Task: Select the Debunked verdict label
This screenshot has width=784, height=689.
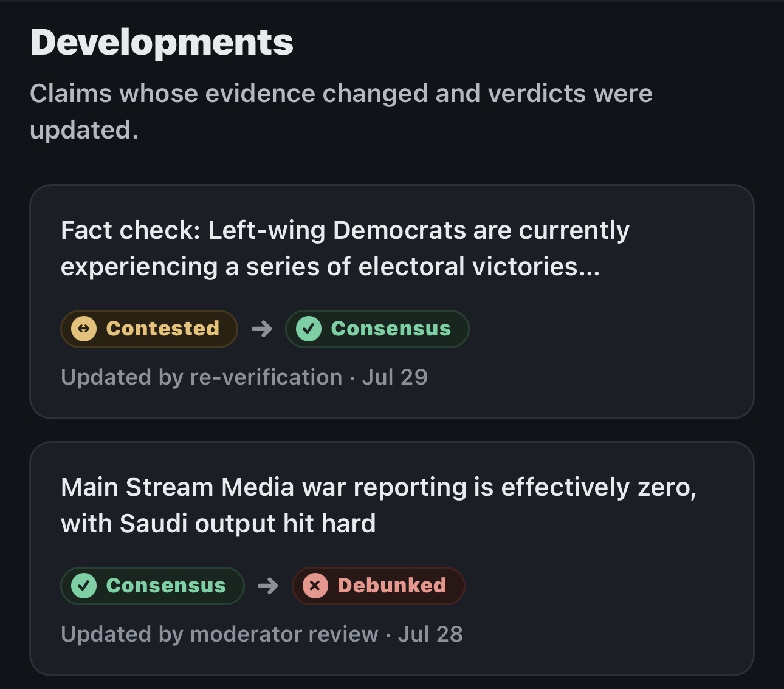Action: coord(392,586)
